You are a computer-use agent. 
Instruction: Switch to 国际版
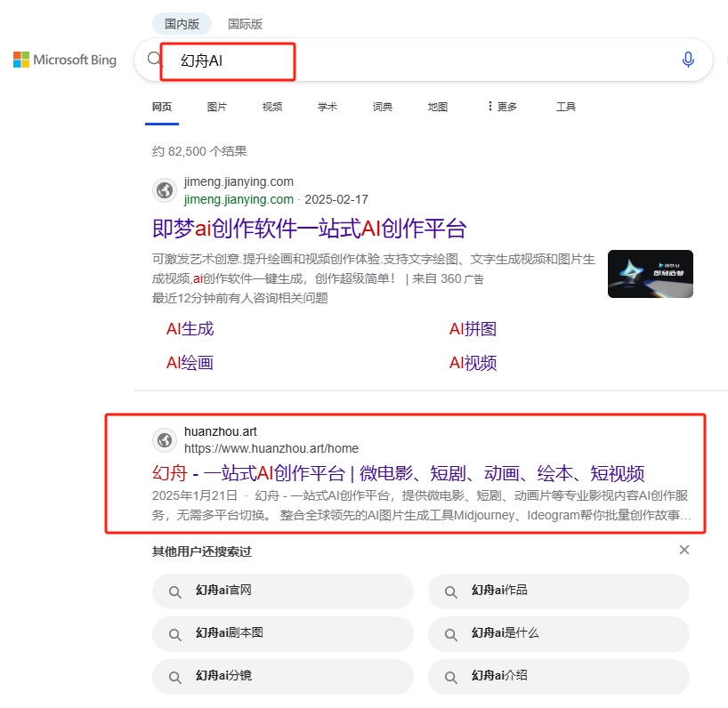[x=244, y=23]
